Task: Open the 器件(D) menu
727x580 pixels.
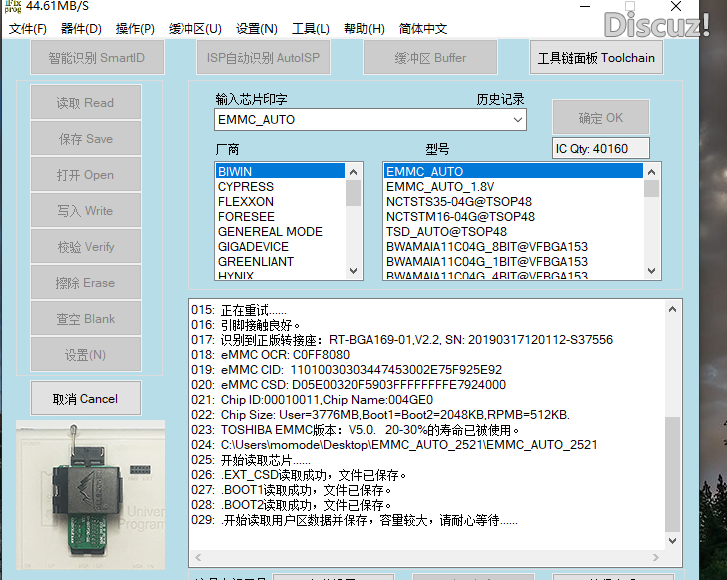Action: click(x=81, y=29)
